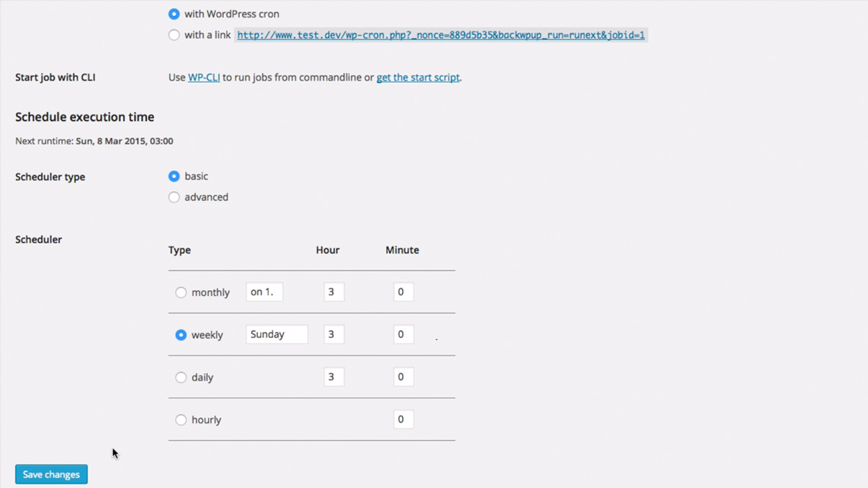Screen dimensions: 868x488
Task: Open the wp-cron.php job link URL
Action: click(441, 35)
